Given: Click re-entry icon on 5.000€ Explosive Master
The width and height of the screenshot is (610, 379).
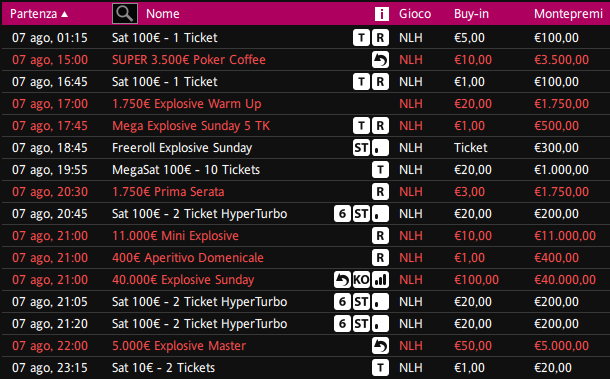Looking at the screenshot, I should tap(380, 346).
